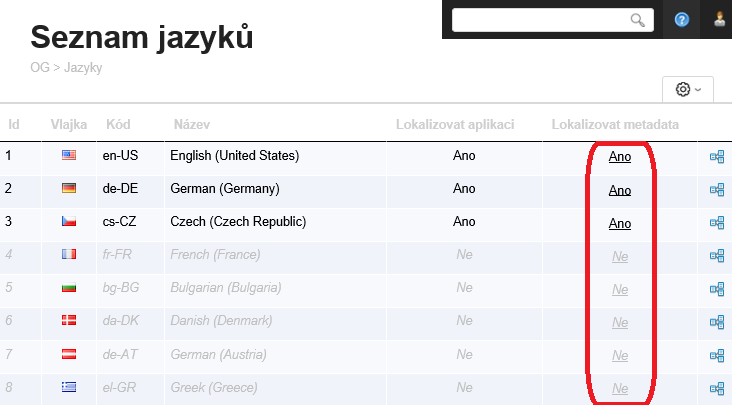Image resolution: width=732 pixels, height=405 pixels.
Task: Open the gear settings dropdown
Action: coord(688,89)
